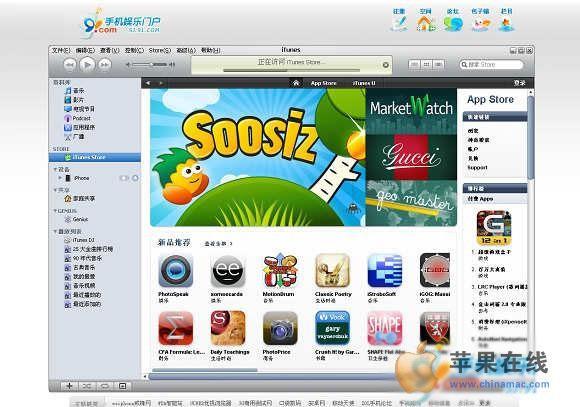Open the Daily Teachings app icon
This screenshot has width=580, height=407.
[x=228, y=329]
